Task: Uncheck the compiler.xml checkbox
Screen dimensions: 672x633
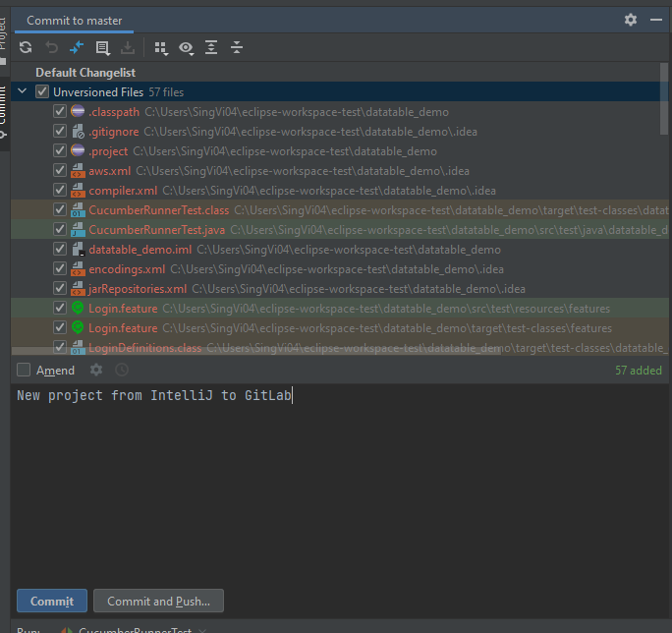Action: [60, 191]
